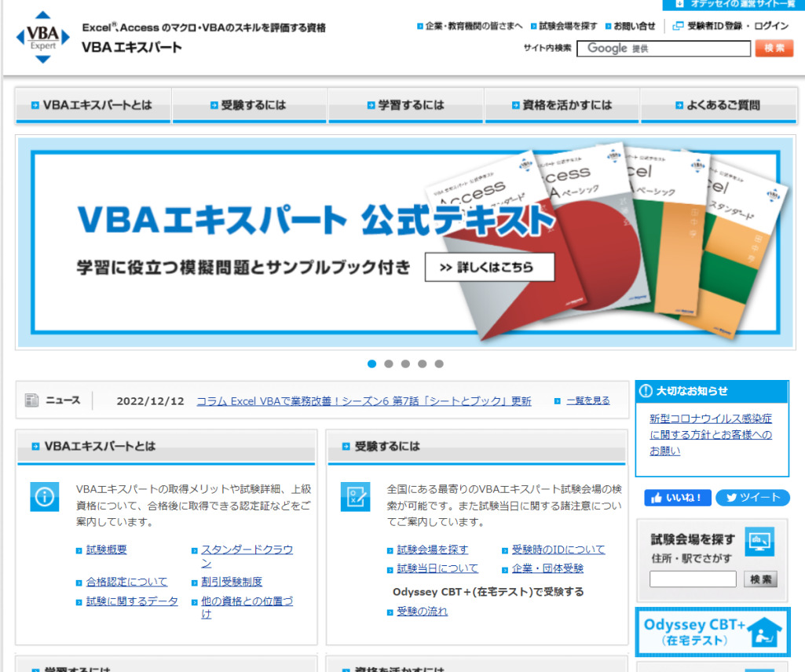Select the 2nd carousel dot

(x=389, y=364)
